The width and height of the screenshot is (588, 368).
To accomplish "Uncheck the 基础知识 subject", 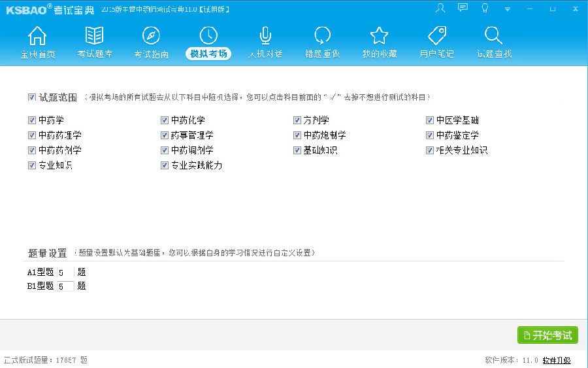I will (297, 150).
